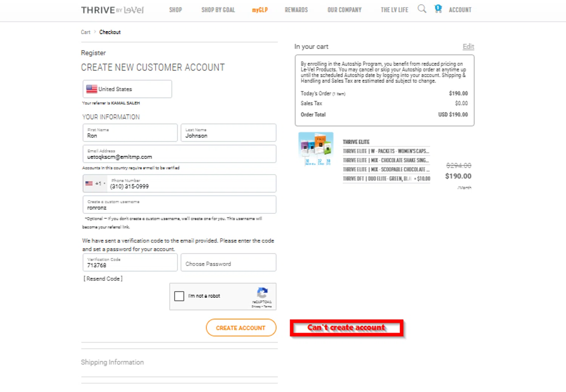Open THE LV LIFE menu
566x392 pixels.
pyautogui.click(x=394, y=10)
